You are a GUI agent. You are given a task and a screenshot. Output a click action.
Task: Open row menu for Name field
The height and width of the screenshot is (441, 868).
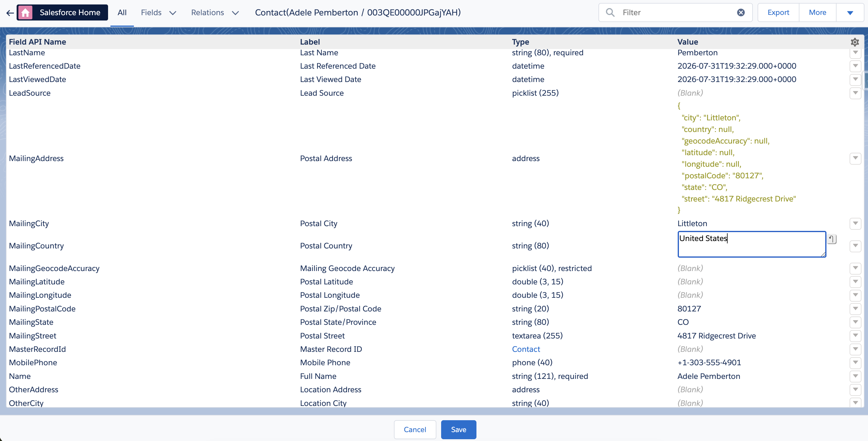pos(855,376)
